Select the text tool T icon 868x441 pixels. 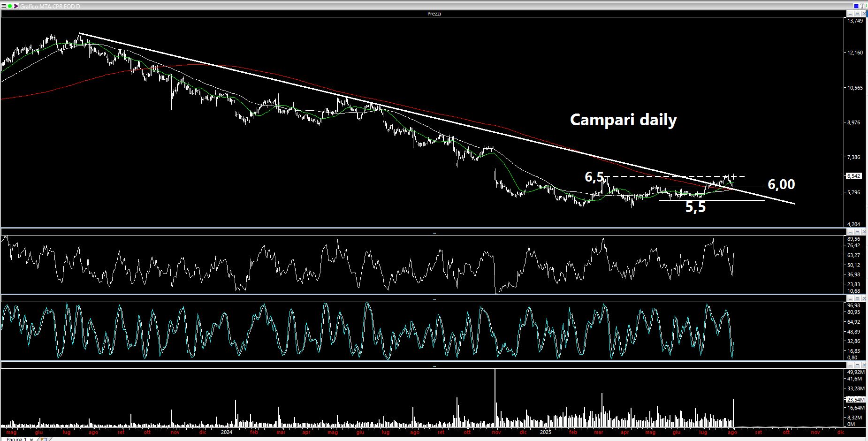pos(862,6)
